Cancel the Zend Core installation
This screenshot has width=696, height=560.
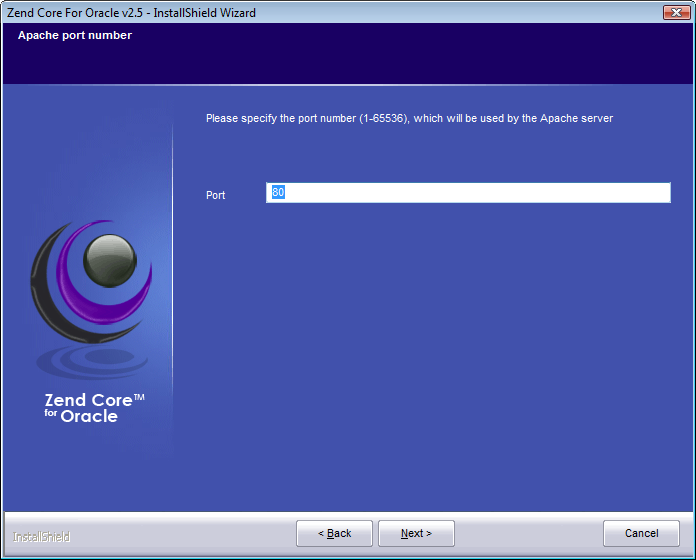tap(641, 533)
